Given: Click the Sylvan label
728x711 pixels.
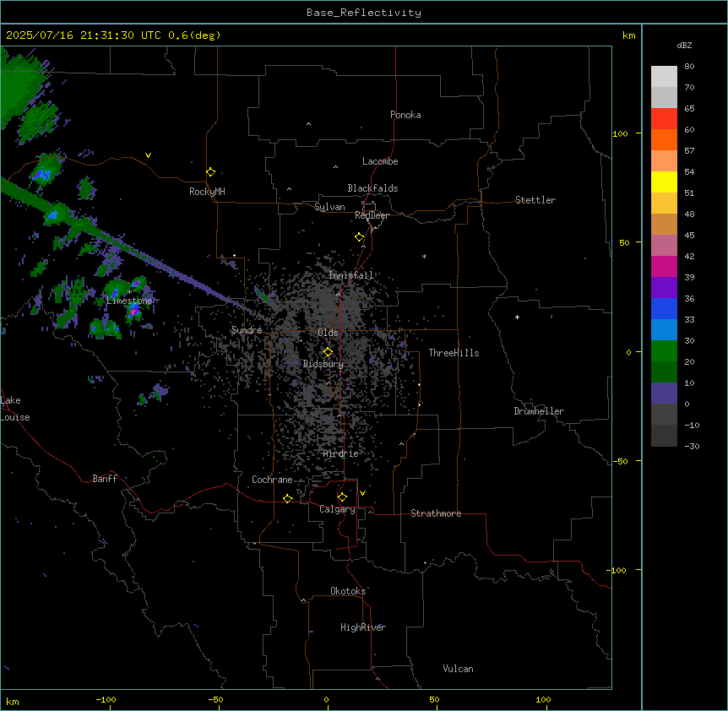Looking at the screenshot, I should click(329, 207).
